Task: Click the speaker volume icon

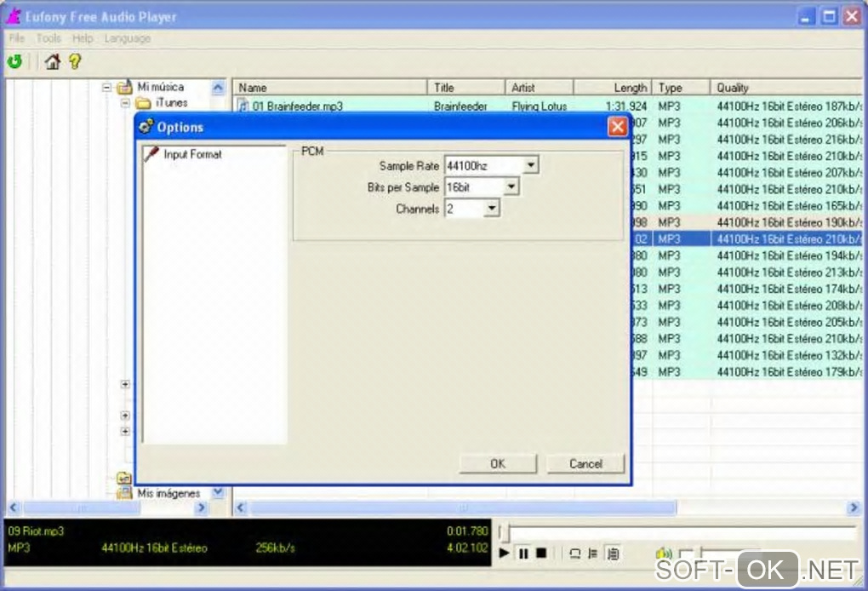Action: coord(663,554)
